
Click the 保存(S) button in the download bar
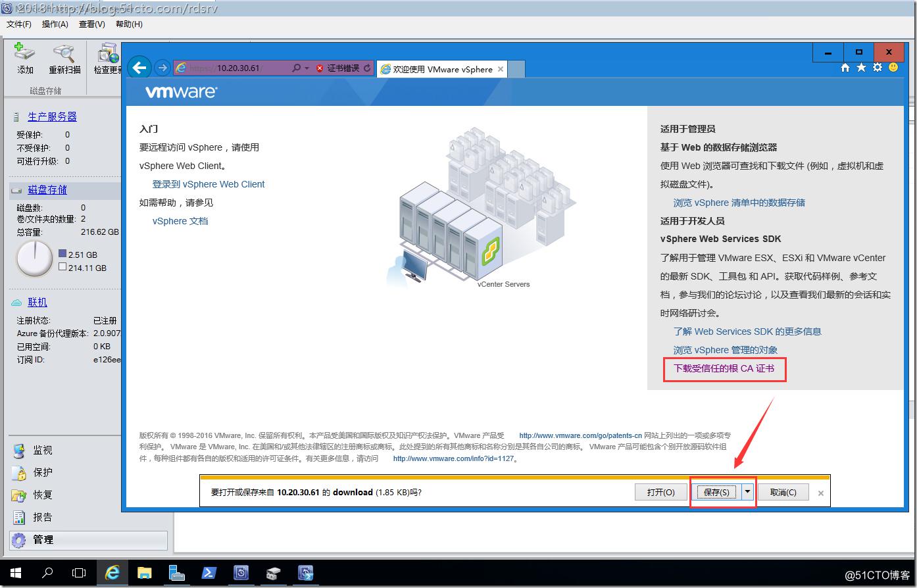[717, 491]
